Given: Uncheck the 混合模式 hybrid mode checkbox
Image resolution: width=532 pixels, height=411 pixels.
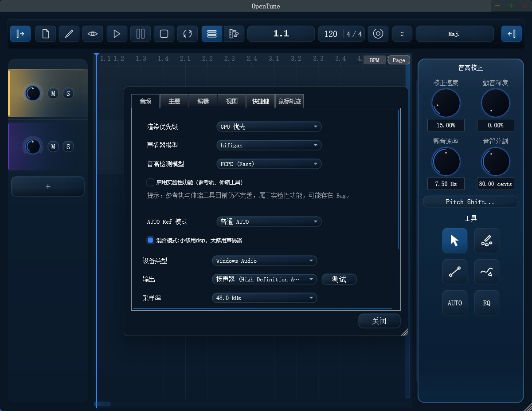Looking at the screenshot, I should (x=150, y=240).
